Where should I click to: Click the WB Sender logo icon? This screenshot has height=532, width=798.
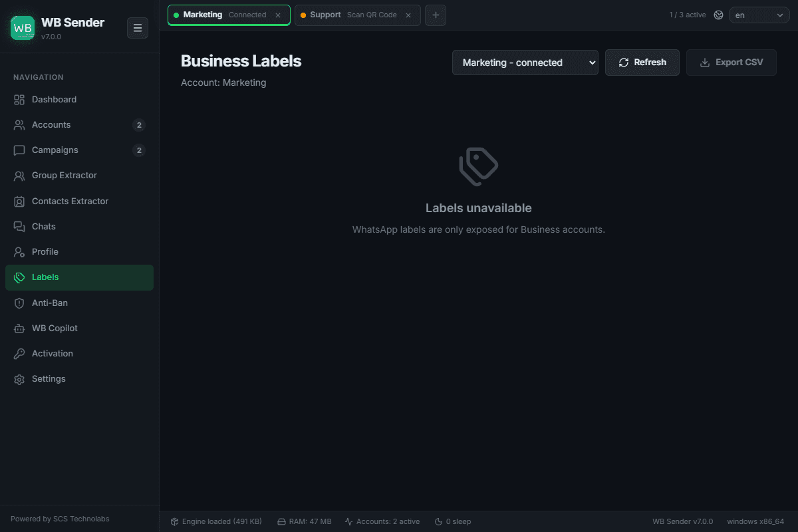(x=23, y=28)
